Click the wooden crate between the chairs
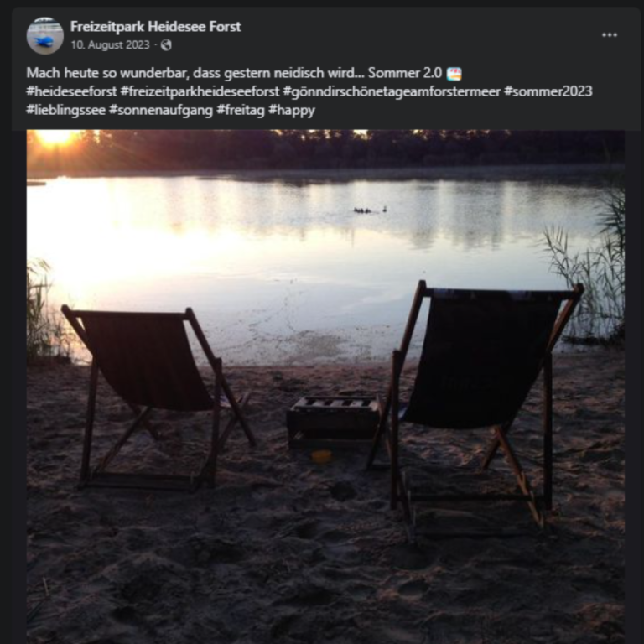 tap(334, 423)
